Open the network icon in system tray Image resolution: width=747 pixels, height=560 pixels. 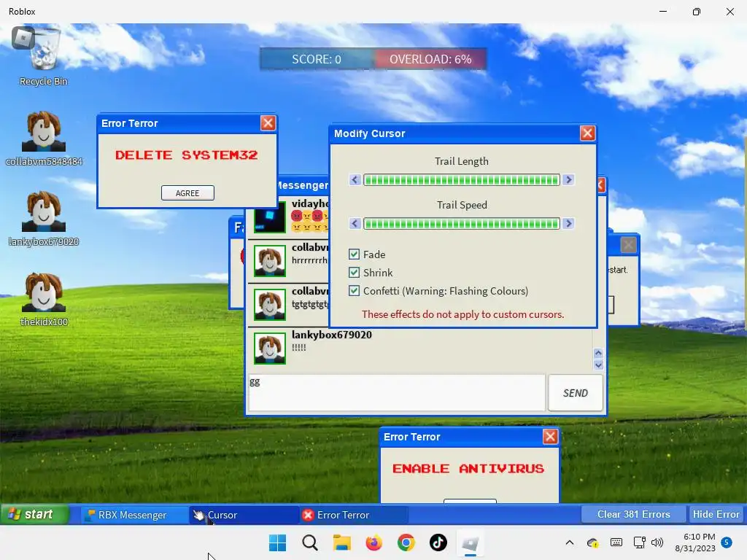(x=639, y=542)
